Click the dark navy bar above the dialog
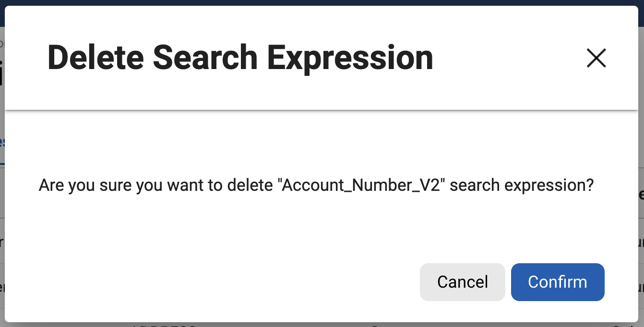This screenshot has width=644, height=327. click(322, 2)
